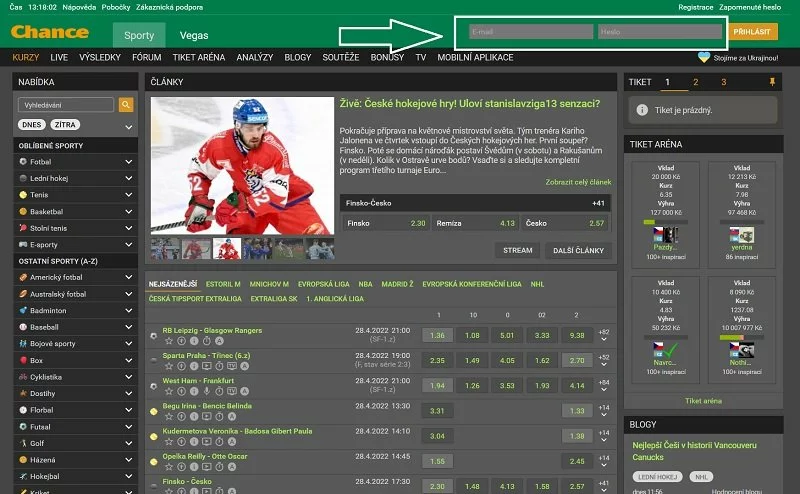Screen dimensions: 800x494
Task: Open the Zákaznická podpora link
Action: [x=169, y=7]
